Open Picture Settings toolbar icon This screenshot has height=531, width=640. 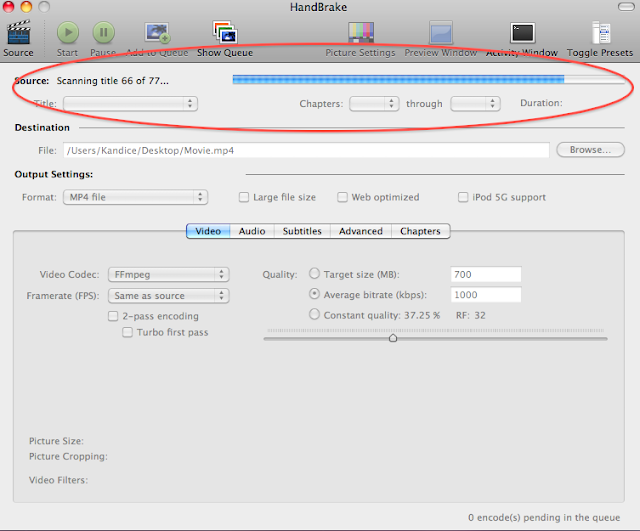tap(361, 33)
